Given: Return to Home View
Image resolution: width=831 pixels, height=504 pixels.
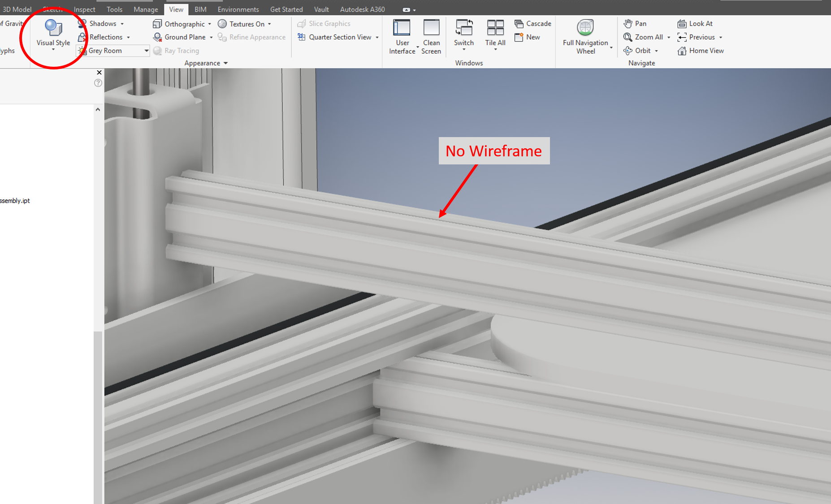Looking at the screenshot, I should 701,51.
